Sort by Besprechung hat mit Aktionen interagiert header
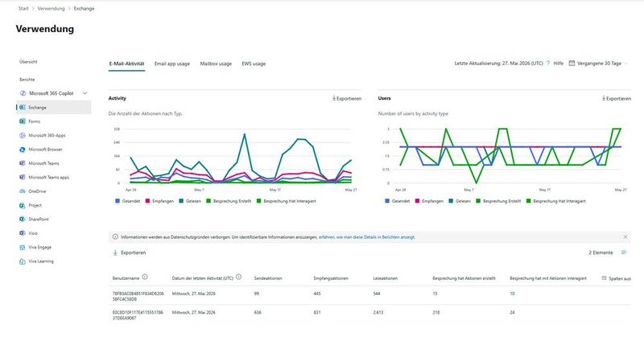The height and width of the screenshot is (337, 644). click(x=548, y=278)
